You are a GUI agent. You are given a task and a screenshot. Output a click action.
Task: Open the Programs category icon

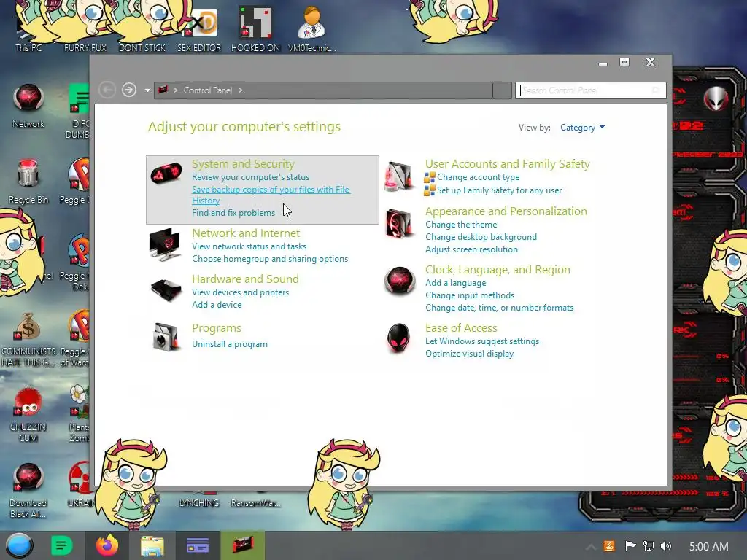coord(166,337)
